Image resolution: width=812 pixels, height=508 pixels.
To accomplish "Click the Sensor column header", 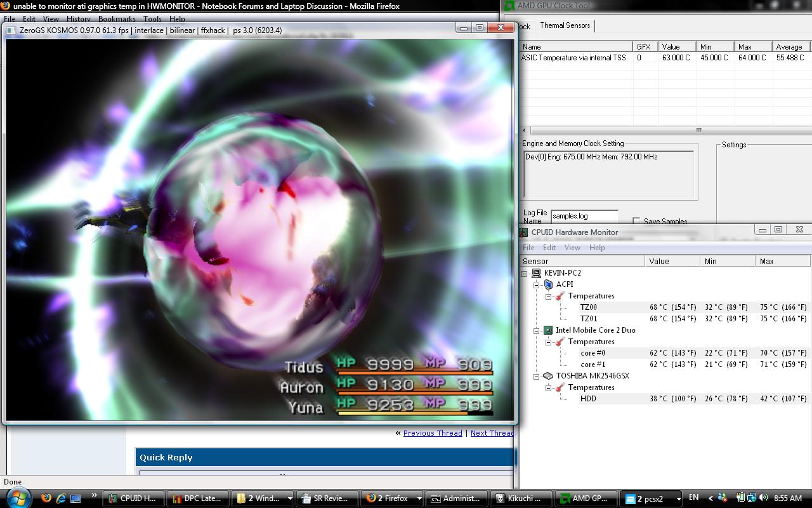I will (x=582, y=261).
